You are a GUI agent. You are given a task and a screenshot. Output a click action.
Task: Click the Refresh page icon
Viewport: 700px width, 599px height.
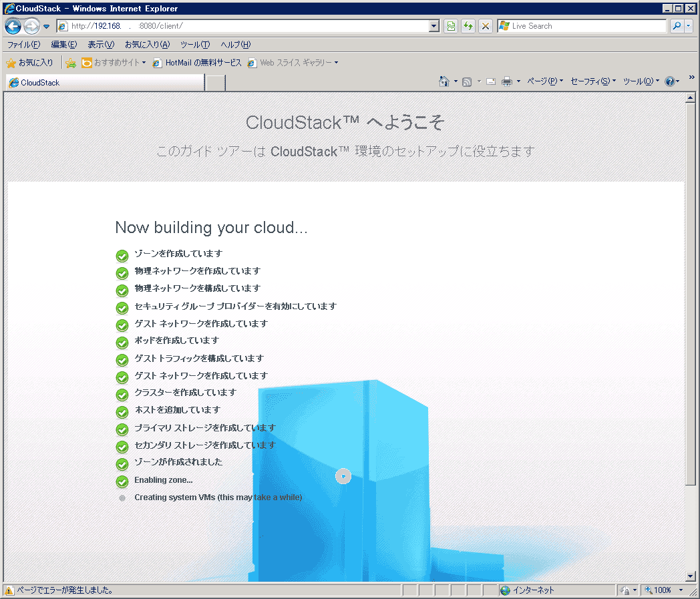(468, 26)
